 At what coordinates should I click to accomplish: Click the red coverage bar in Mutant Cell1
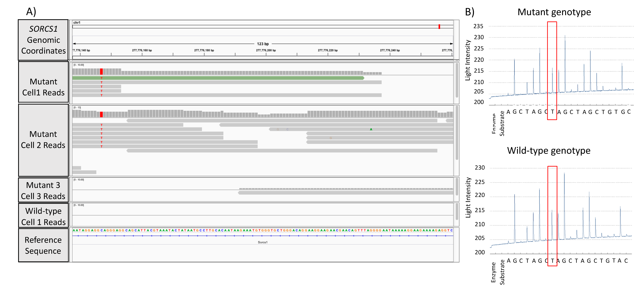pyautogui.click(x=101, y=72)
